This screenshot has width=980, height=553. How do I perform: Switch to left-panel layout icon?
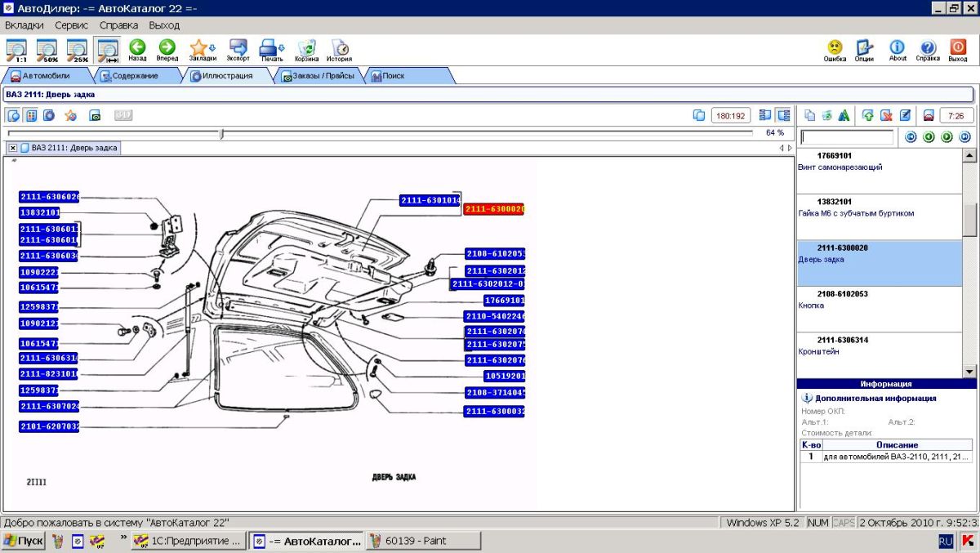[x=765, y=115]
